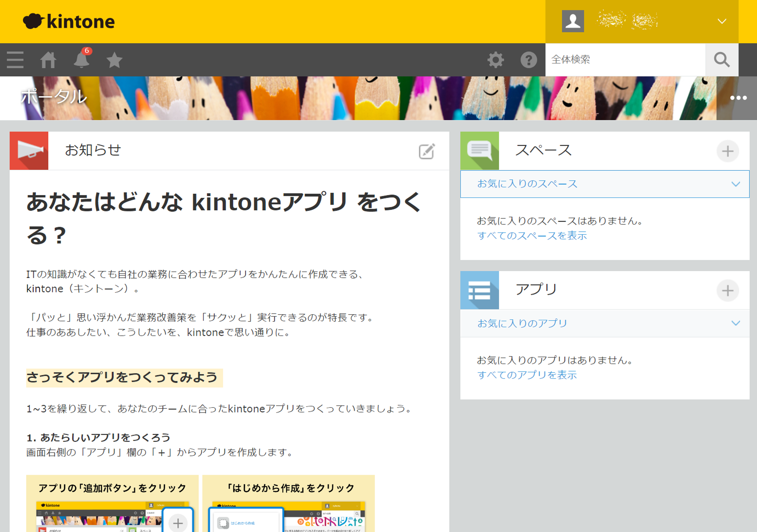Edit the お知らせ announcement with pencil icon
This screenshot has height=532, width=757.
click(x=427, y=151)
